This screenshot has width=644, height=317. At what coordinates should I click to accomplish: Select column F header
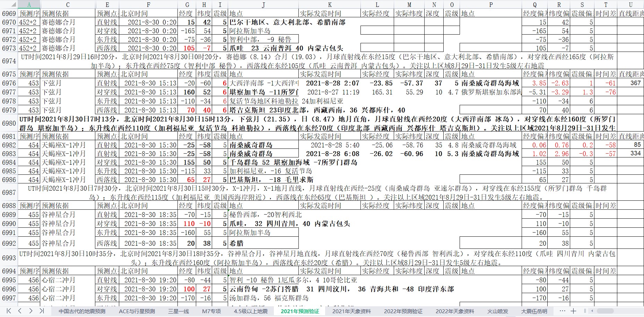point(148,4)
